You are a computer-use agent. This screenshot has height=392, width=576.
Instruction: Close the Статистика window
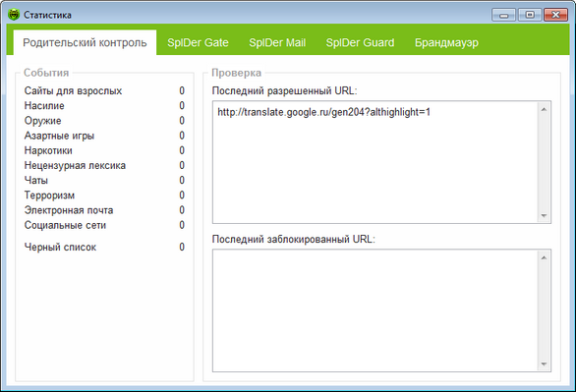[x=555, y=15]
